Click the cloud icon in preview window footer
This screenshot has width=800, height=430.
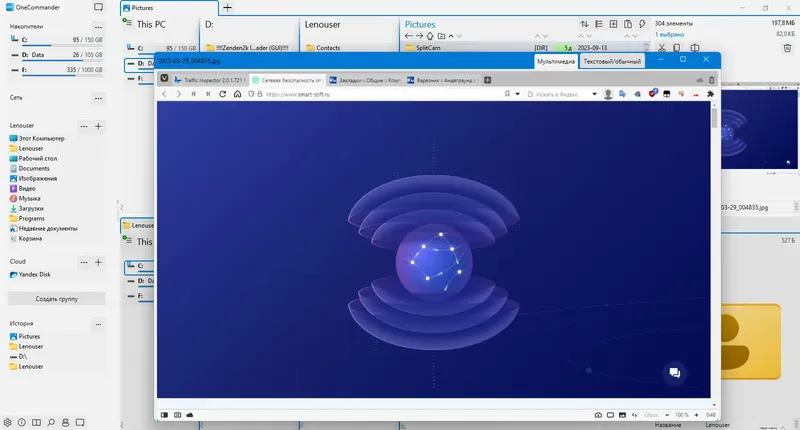(190, 415)
